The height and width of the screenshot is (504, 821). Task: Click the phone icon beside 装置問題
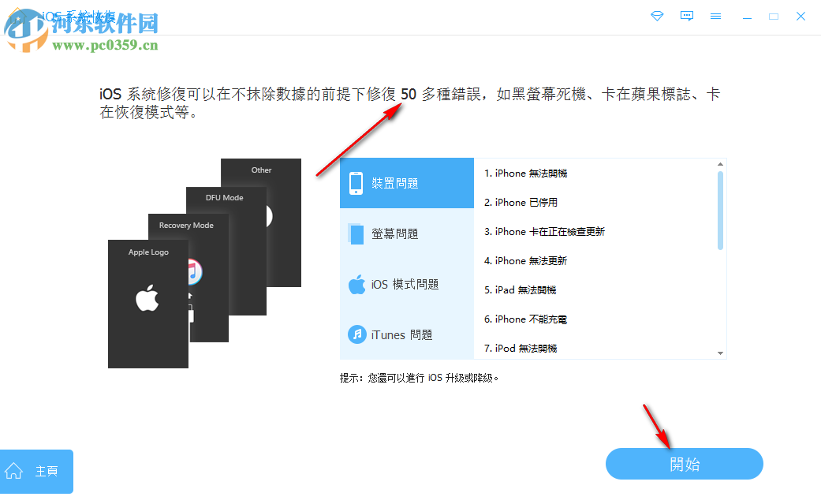[x=356, y=182]
